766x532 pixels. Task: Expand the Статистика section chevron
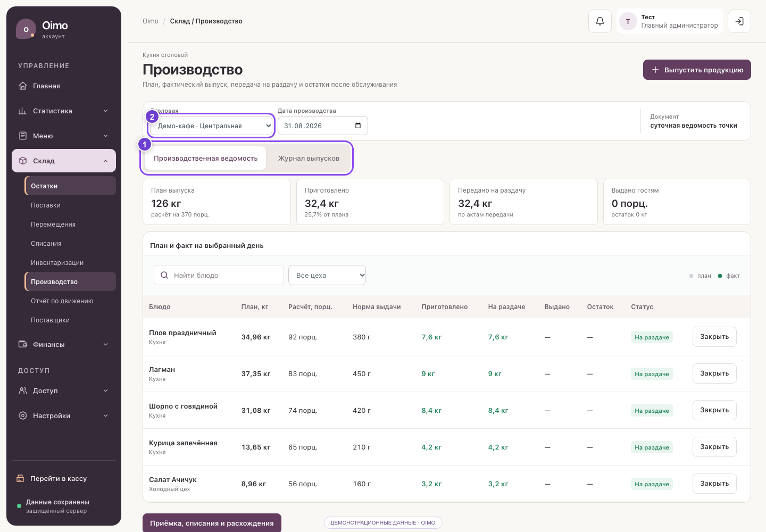[105, 111]
